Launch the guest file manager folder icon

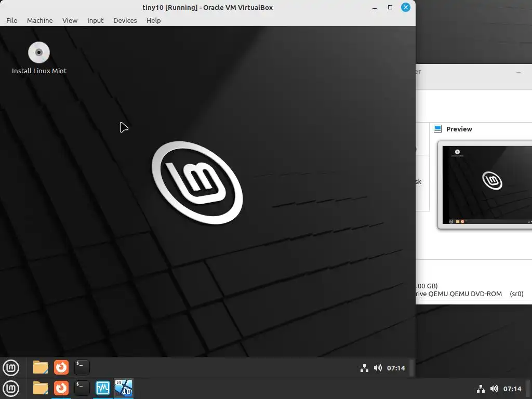41,367
